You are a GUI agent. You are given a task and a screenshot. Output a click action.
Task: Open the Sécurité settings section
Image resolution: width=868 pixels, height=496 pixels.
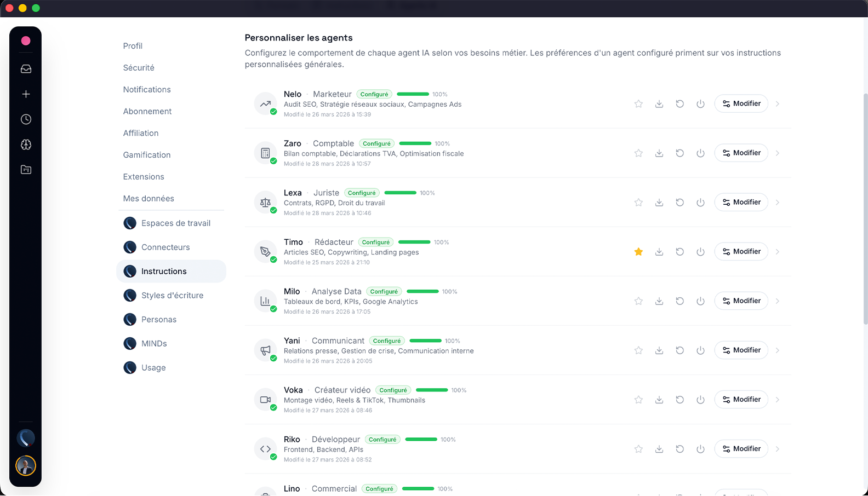[x=139, y=68]
